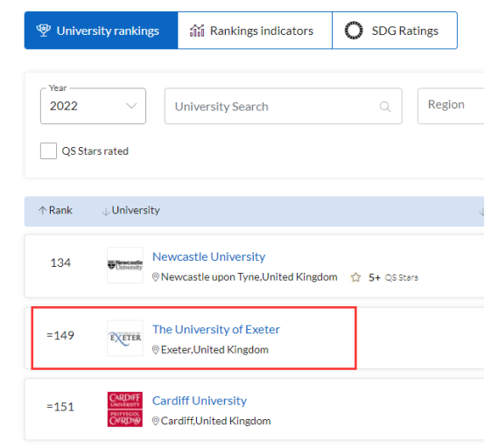485x448 pixels.
Task: Click the 5+ QS Stars rating text
Action: (x=393, y=277)
